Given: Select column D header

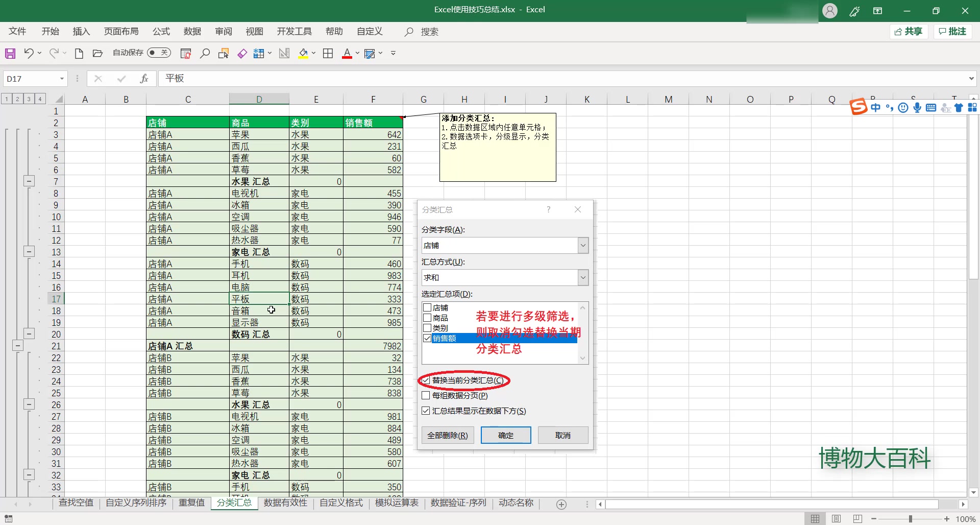Looking at the screenshot, I should (x=259, y=100).
